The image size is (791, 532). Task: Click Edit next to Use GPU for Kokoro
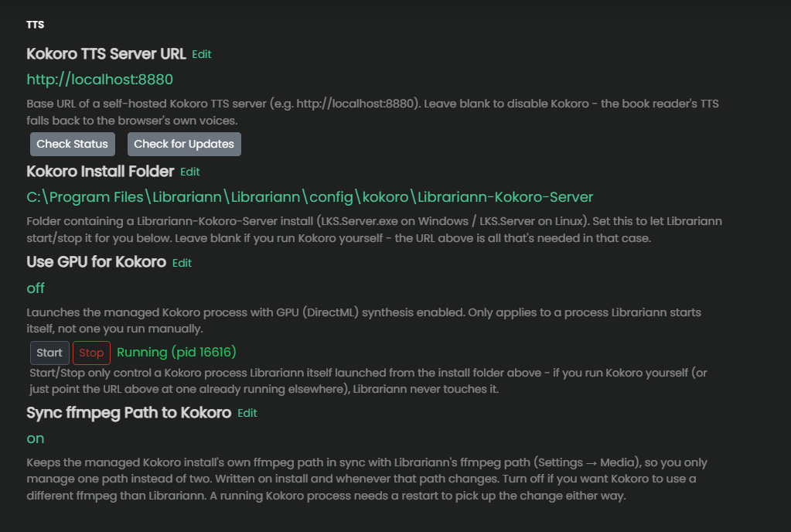[182, 263]
